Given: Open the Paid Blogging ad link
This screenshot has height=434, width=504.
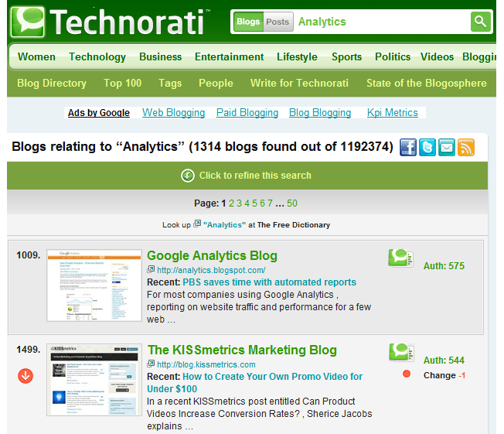Looking at the screenshot, I should tap(247, 113).
